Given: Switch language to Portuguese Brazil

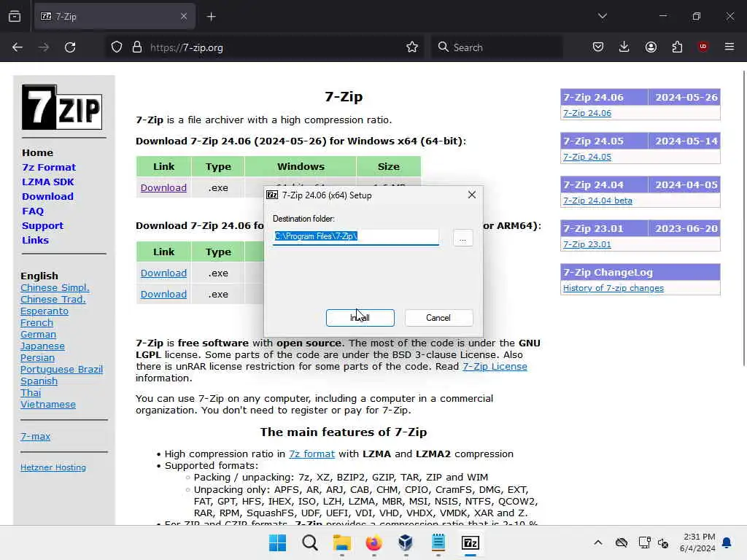Looking at the screenshot, I should [x=61, y=369].
